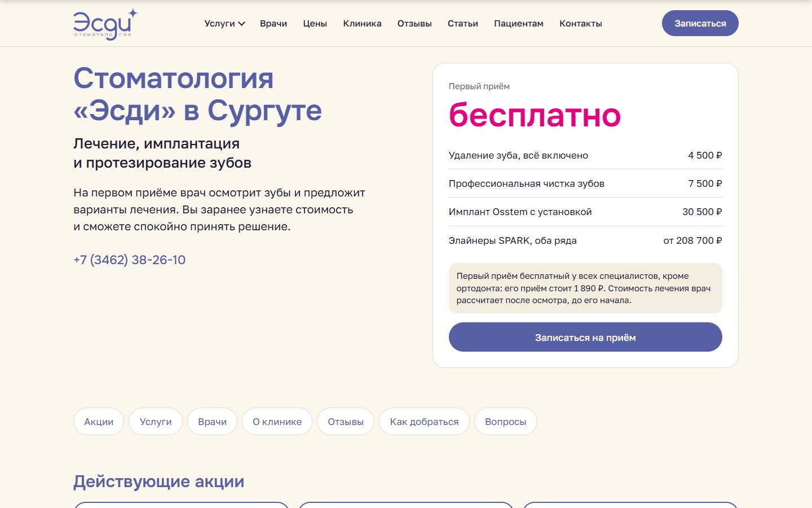
Task: Jump to the Акции section chip
Action: [x=99, y=422]
